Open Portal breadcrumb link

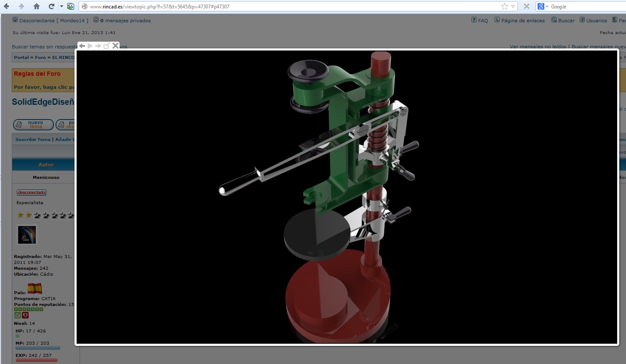point(21,57)
